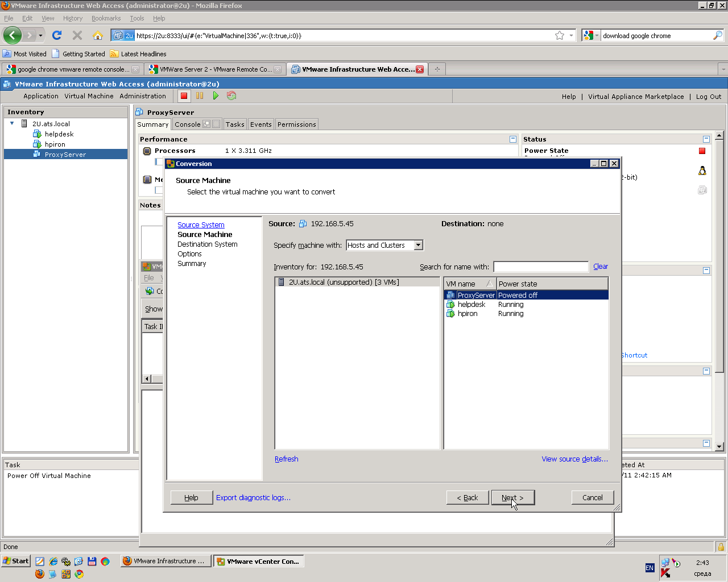Switch to the Permissions tab
The height and width of the screenshot is (582, 728).
297,124
